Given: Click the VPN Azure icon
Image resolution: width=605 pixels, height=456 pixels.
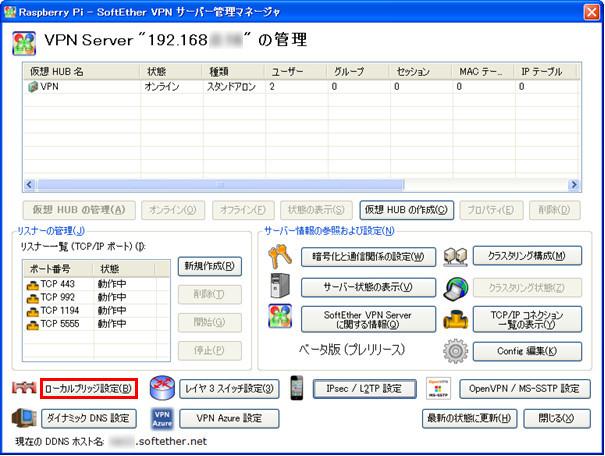Looking at the screenshot, I should [162, 419].
